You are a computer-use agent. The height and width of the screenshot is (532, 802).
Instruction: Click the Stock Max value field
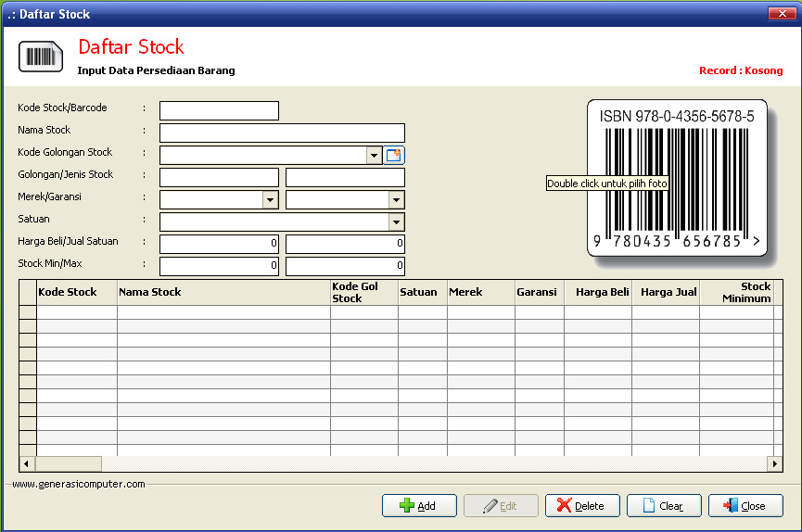pyautogui.click(x=345, y=267)
